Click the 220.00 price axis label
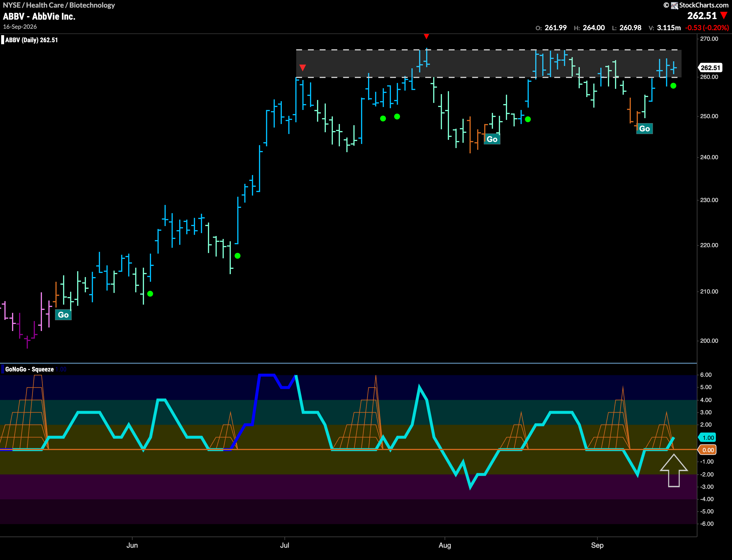The height and width of the screenshot is (560, 732). point(709,245)
